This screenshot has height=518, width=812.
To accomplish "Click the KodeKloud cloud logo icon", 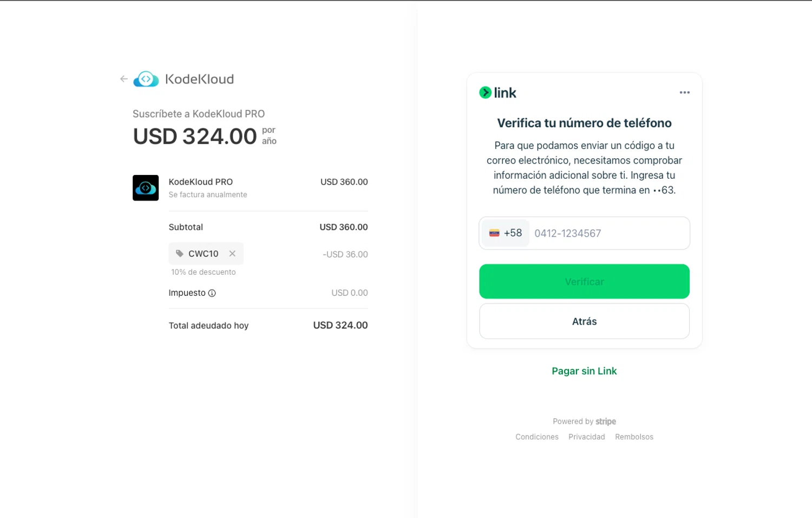I will click(146, 79).
